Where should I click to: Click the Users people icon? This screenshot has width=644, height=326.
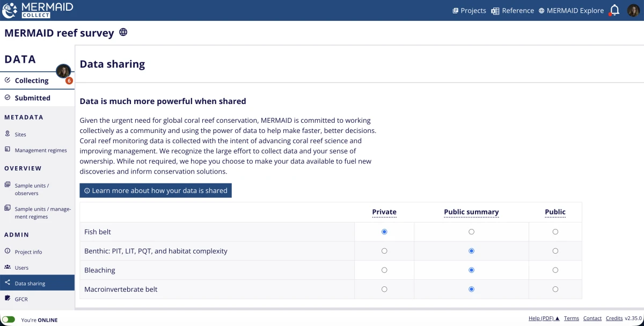[x=8, y=266]
